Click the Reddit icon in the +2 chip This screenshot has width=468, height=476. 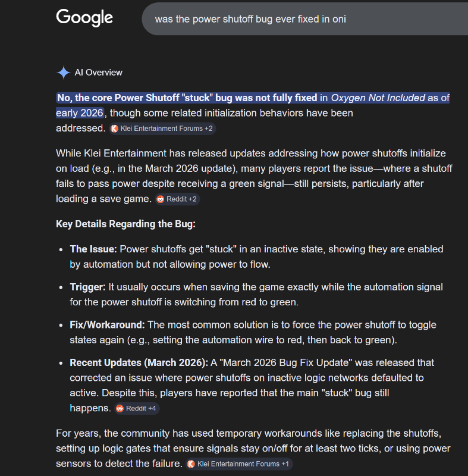click(161, 199)
